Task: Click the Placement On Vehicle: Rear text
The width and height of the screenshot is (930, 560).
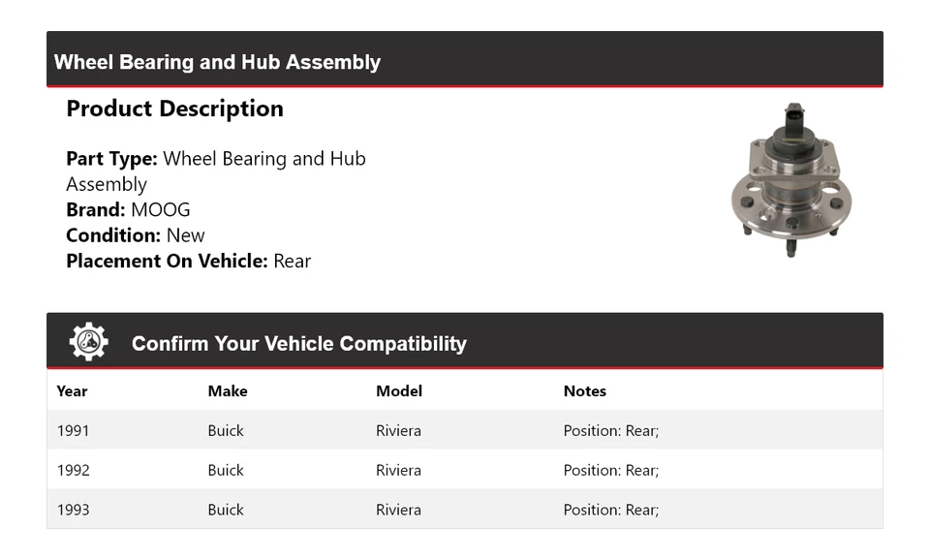Action: pyautogui.click(x=188, y=261)
